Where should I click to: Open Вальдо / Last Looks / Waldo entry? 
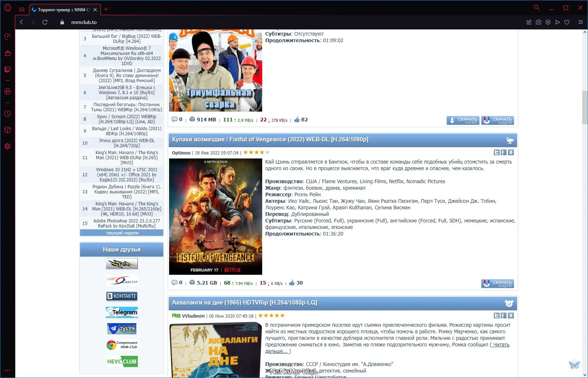click(127, 131)
